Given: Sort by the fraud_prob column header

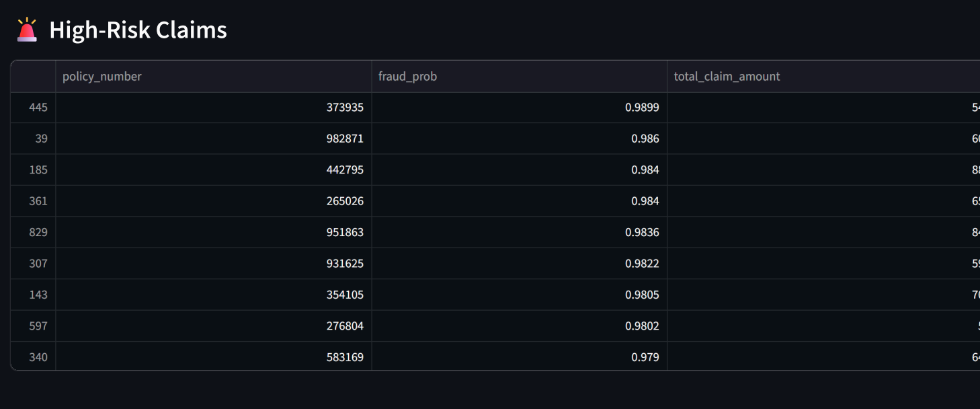Looking at the screenshot, I should [407, 77].
